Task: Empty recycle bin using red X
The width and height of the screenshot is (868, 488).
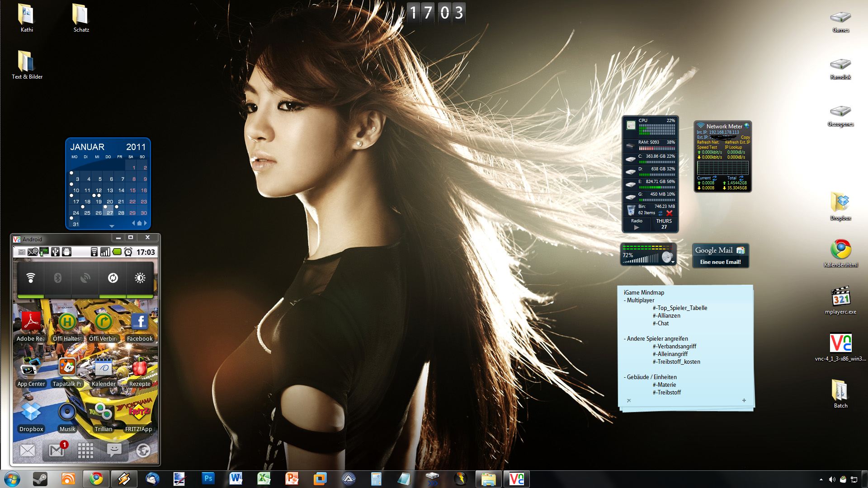Action: pos(670,213)
